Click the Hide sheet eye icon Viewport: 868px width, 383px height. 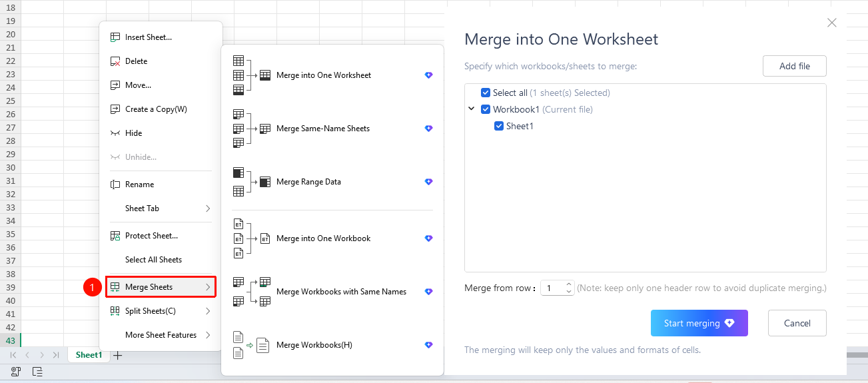coord(115,133)
